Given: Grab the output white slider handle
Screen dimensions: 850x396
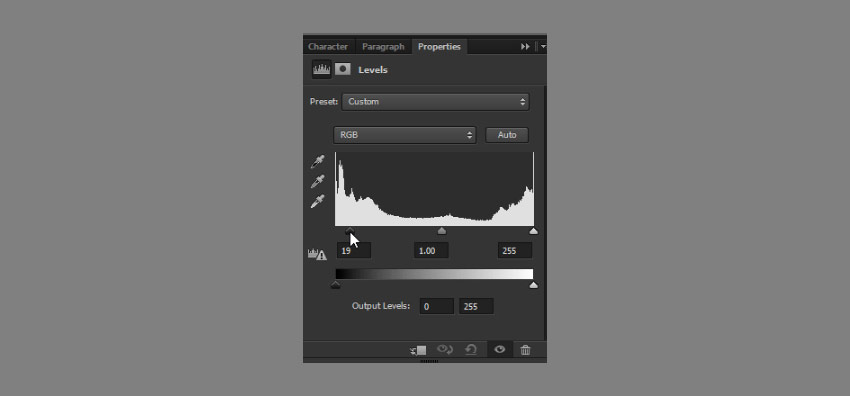Looking at the screenshot, I should (533, 285).
